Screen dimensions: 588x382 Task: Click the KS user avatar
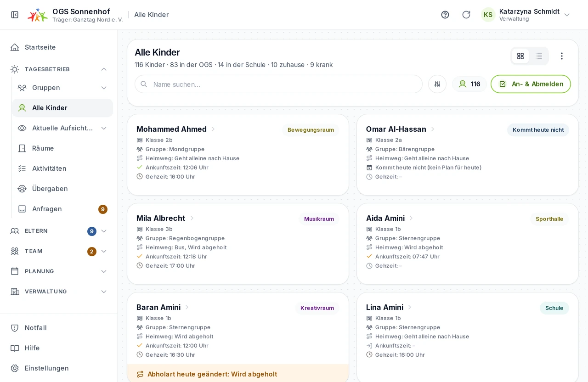pyautogui.click(x=488, y=15)
